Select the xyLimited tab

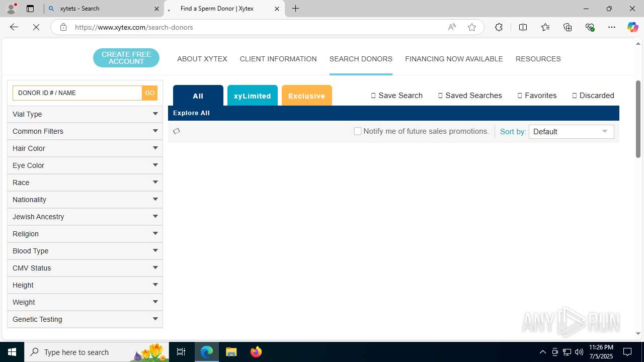click(253, 96)
